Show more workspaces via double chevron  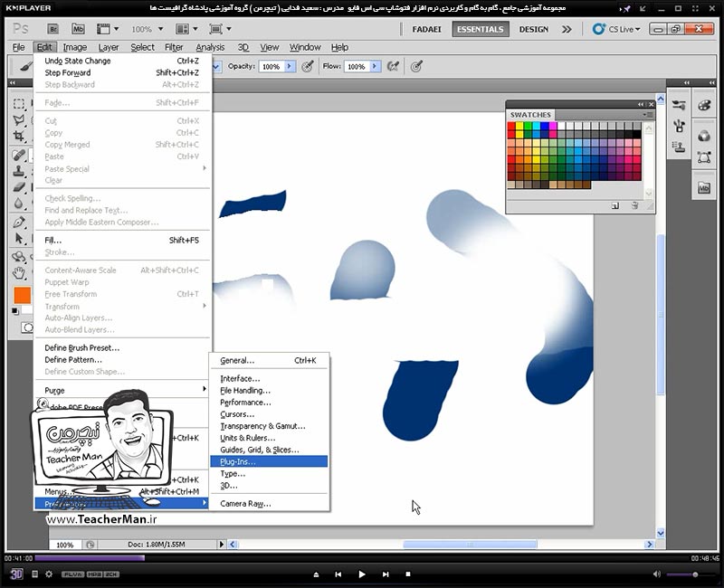pos(567,29)
